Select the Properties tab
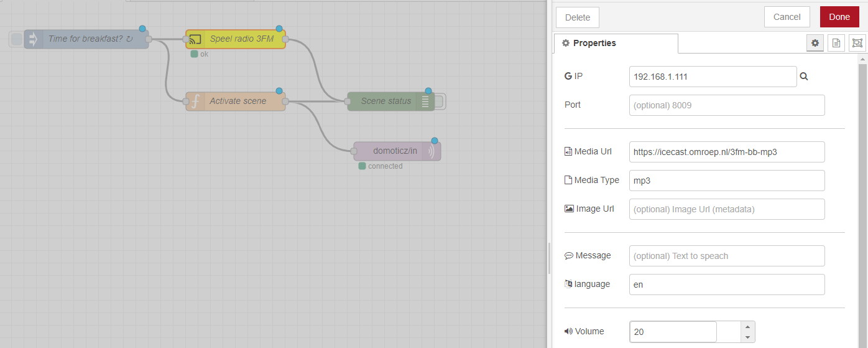Screen dimensions: 868x348 (616, 43)
